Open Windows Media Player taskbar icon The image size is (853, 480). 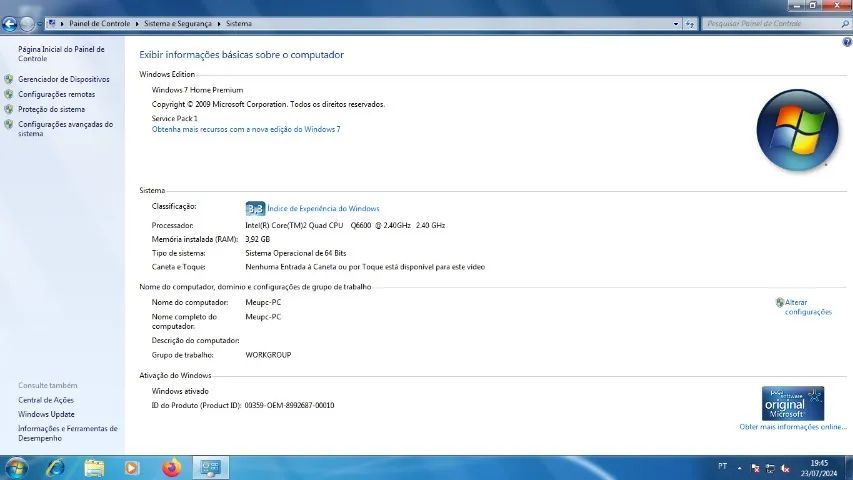pyautogui.click(x=132, y=468)
